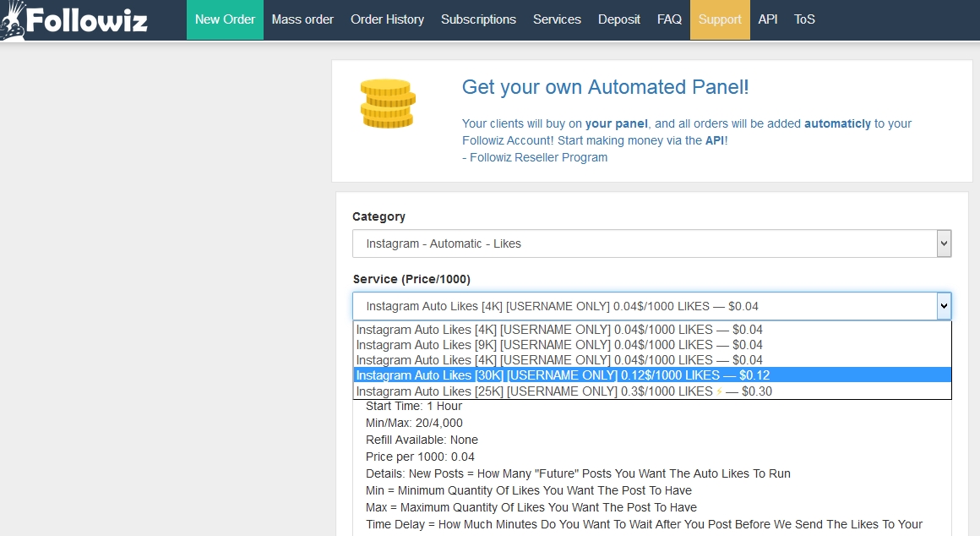
Task: Go to Mass order page
Action: click(x=302, y=19)
